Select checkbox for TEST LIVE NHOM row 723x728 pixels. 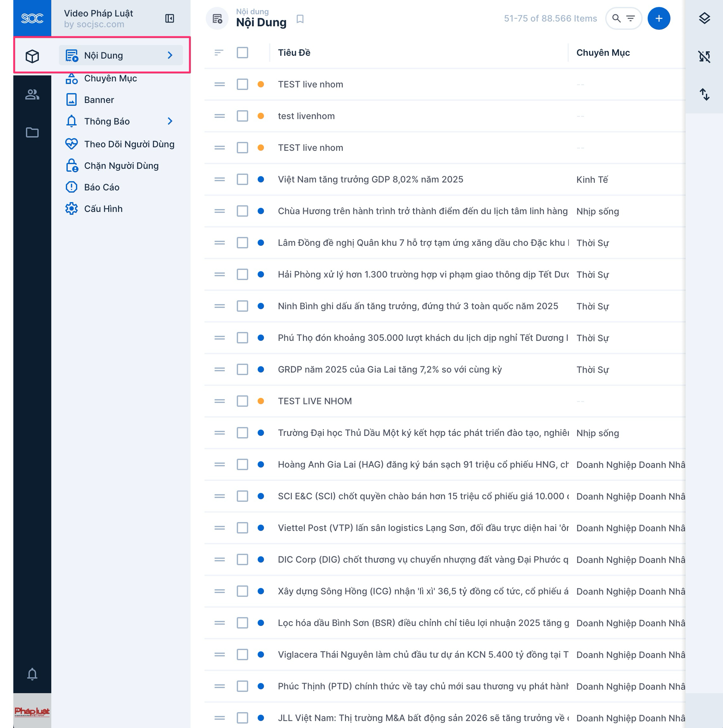click(x=242, y=401)
